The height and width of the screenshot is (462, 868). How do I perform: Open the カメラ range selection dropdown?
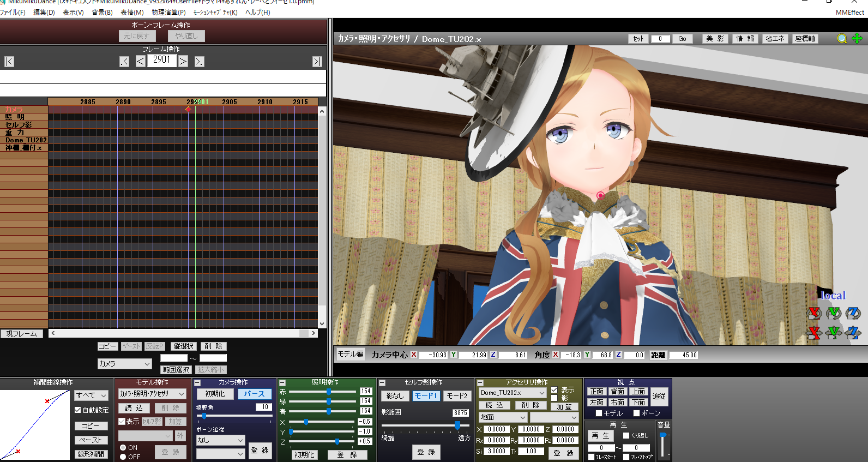(x=124, y=364)
